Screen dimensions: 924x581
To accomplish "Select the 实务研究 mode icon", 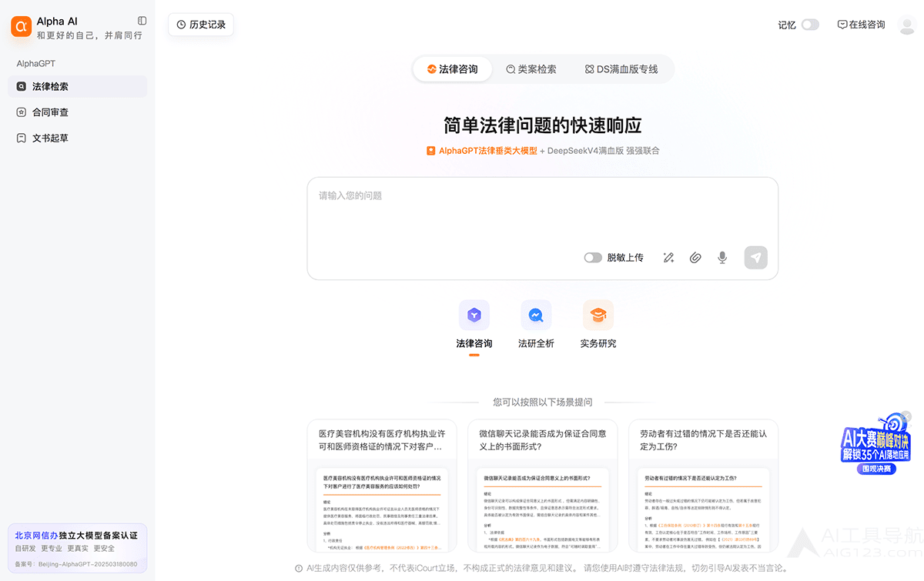I will tap(598, 315).
